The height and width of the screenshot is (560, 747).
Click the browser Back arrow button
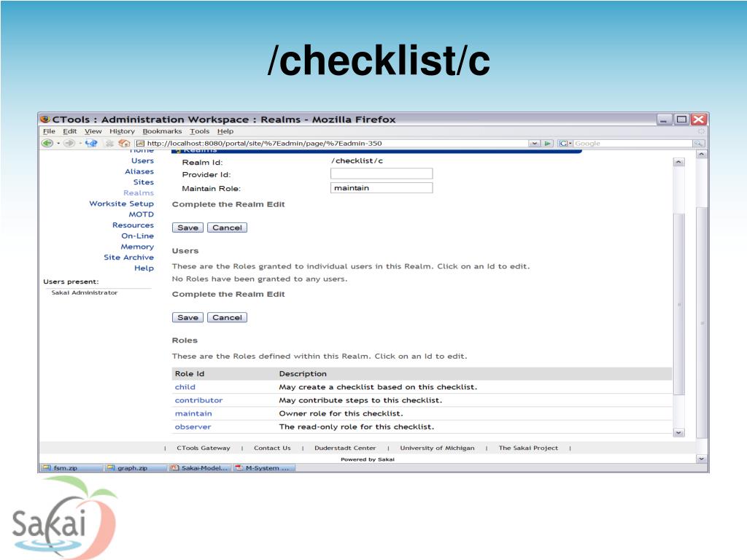[x=47, y=143]
